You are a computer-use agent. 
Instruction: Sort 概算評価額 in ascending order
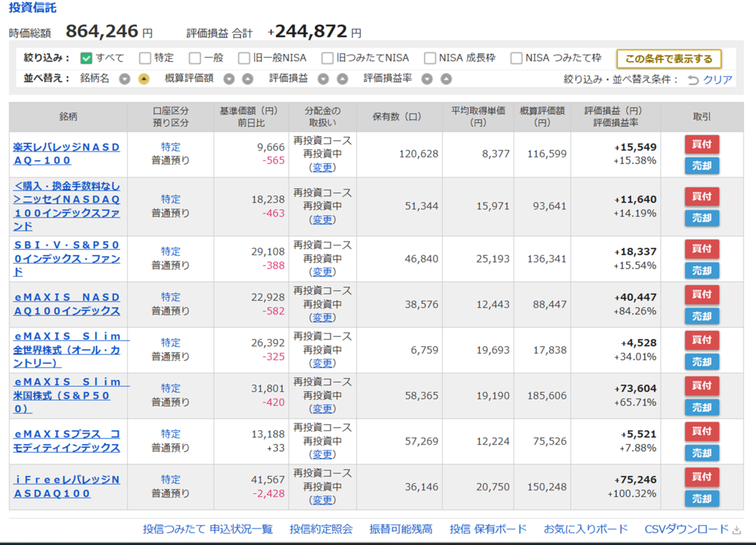(248, 79)
